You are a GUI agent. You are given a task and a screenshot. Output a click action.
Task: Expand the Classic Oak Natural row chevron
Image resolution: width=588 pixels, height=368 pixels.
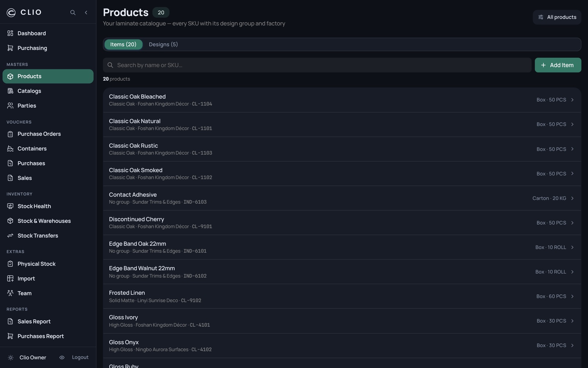(x=572, y=124)
